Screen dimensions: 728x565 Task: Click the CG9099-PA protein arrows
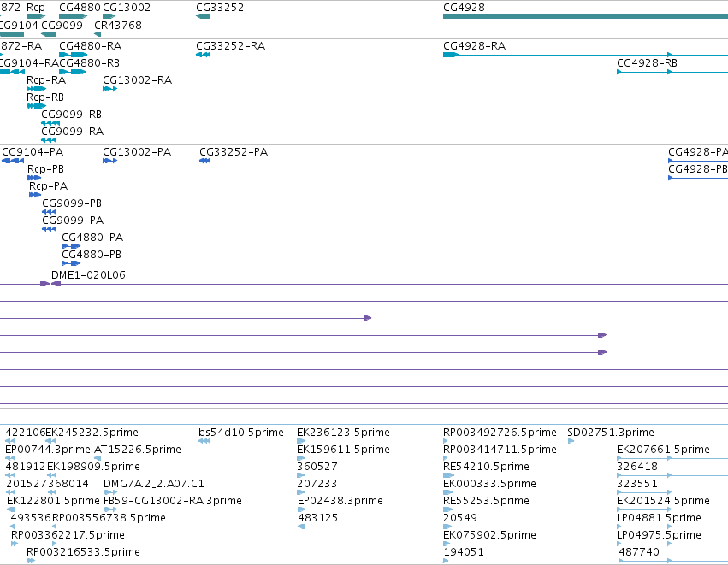[x=50, y=229]
